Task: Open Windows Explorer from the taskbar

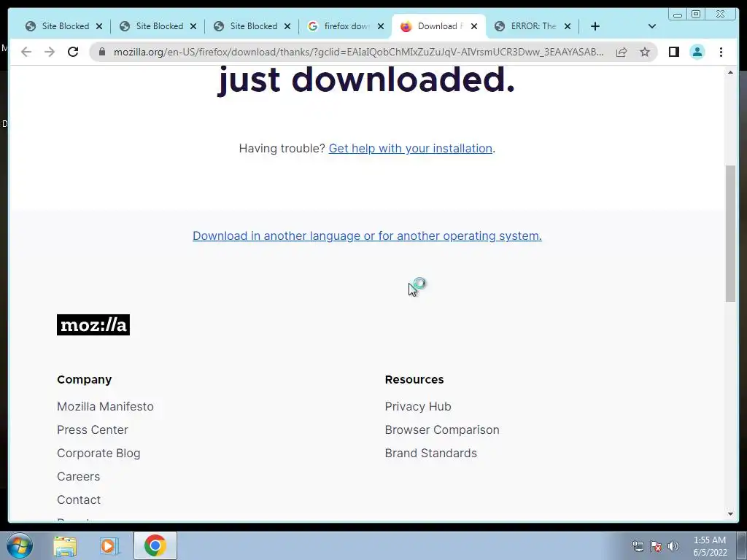Action: click(65, 546)
